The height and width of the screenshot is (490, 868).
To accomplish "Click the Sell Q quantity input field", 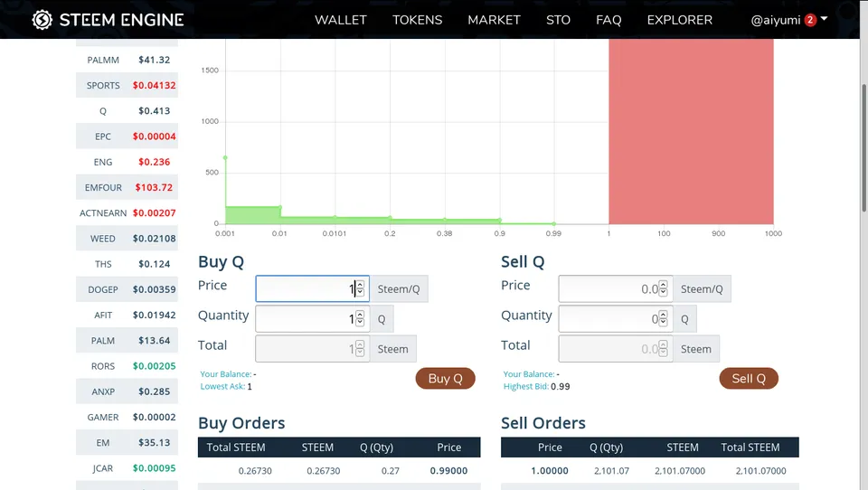I will [616, 319].
